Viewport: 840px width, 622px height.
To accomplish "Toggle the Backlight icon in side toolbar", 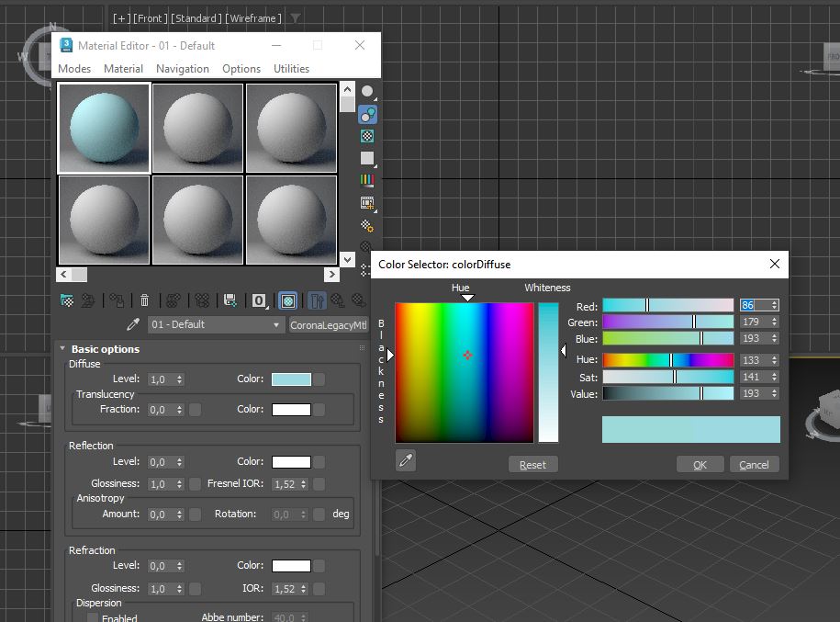I will tap(367, 114).
